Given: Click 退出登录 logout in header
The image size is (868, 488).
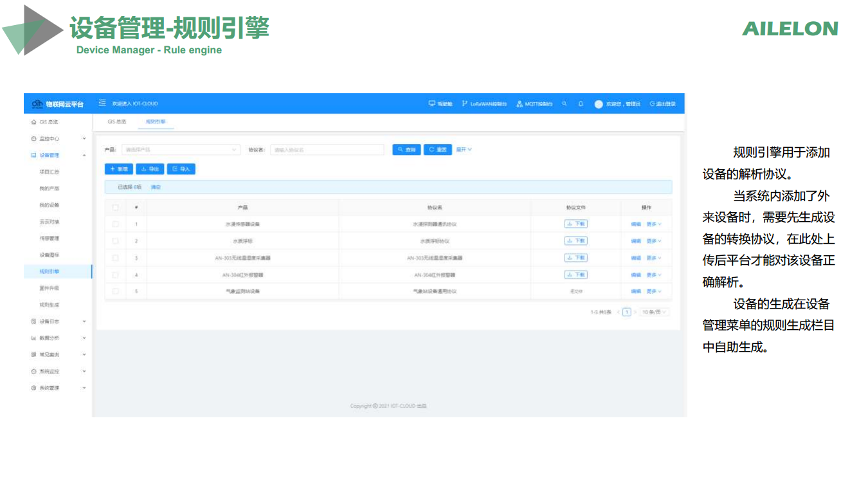Looking at the screenshot, I should click(662, 104).
